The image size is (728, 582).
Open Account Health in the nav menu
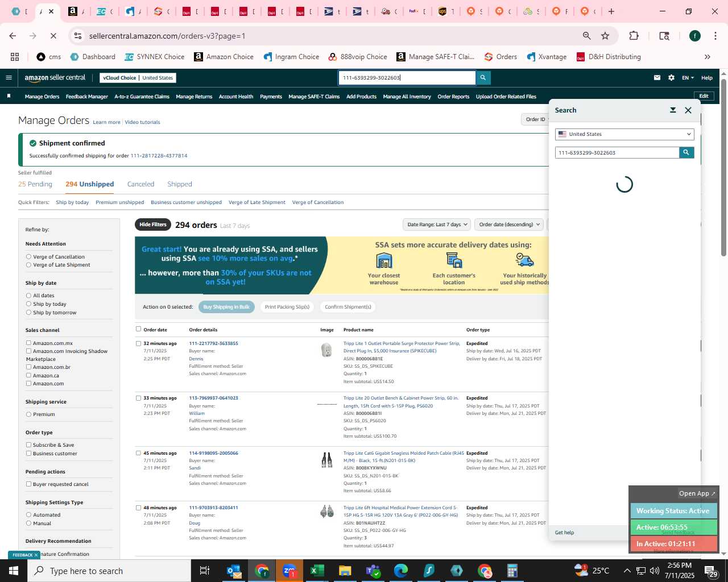pos(236,97)
